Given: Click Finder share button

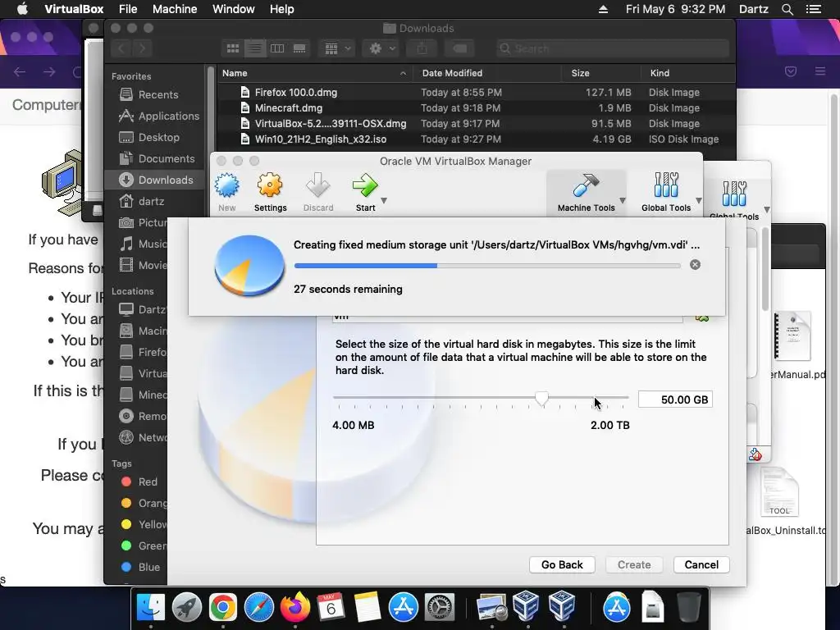Looking at the screenshot, I should [x=422, y=48].
